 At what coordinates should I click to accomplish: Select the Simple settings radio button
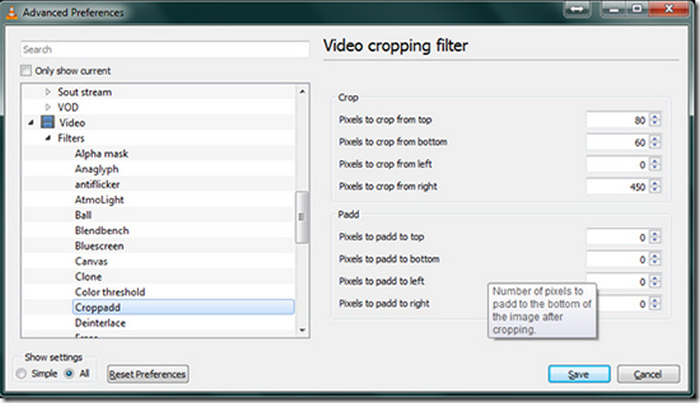(x=21, y=374)
